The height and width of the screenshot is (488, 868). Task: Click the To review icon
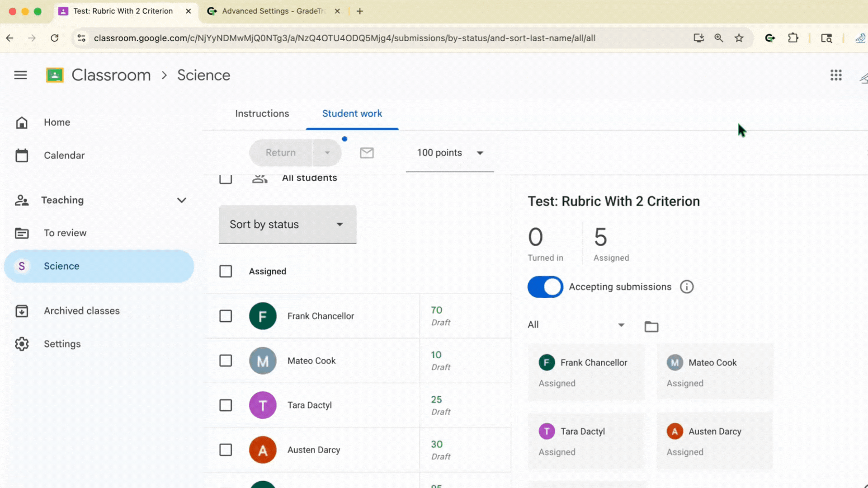pyautogui.click(x=22, y=233)
